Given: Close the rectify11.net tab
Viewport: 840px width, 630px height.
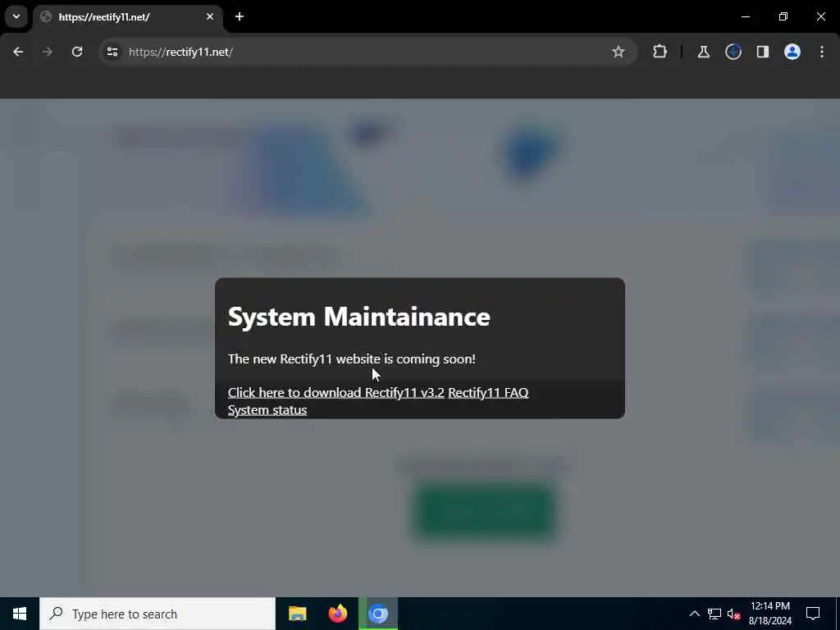Looking at the screenshot, I should 210,16.
